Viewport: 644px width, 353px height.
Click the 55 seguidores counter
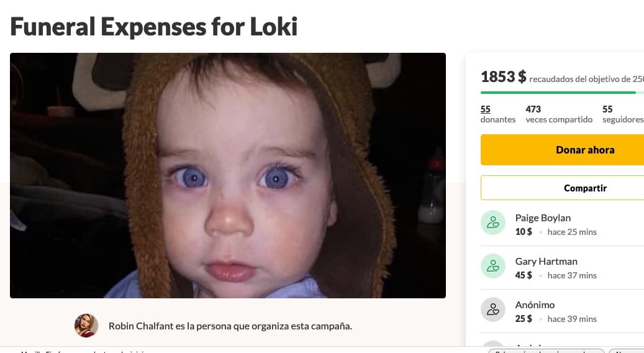click(622, 114)
